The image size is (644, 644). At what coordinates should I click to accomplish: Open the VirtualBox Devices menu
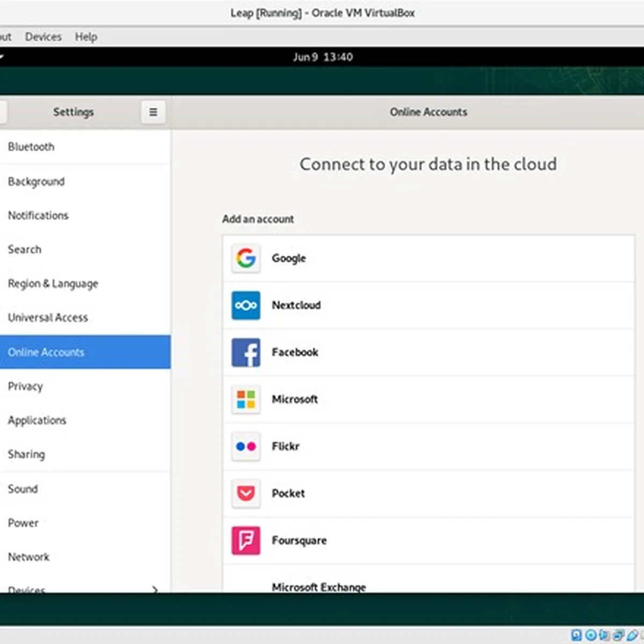[x=43, y=37]
